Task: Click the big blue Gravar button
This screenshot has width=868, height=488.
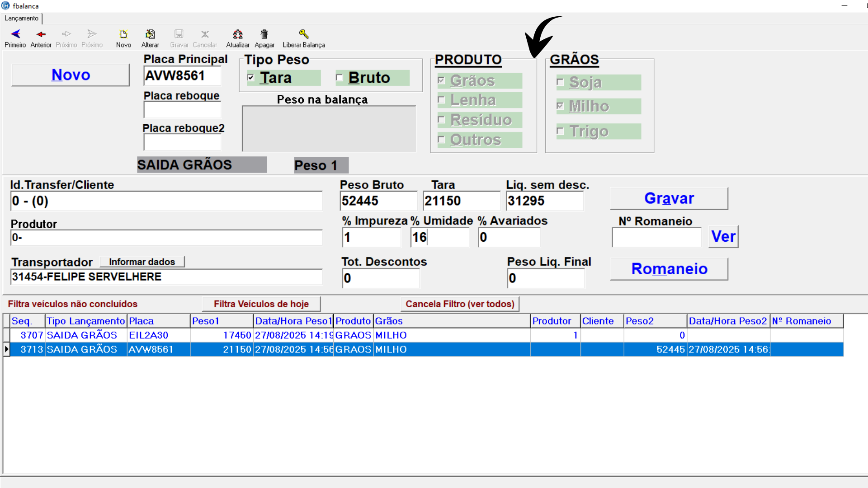Action: click(x=669, y=198)
